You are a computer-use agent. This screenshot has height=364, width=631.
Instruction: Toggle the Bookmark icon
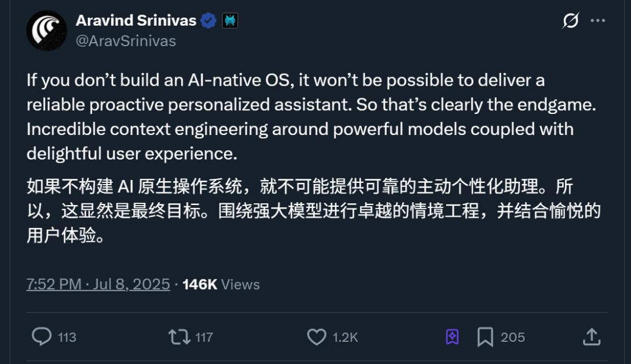(486, 337)
